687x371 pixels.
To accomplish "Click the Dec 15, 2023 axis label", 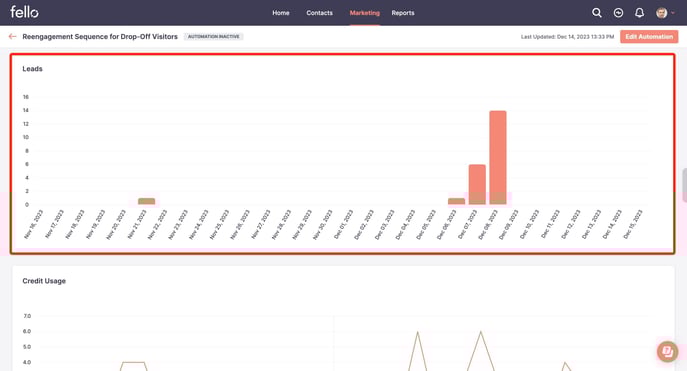I will (633, 224).
